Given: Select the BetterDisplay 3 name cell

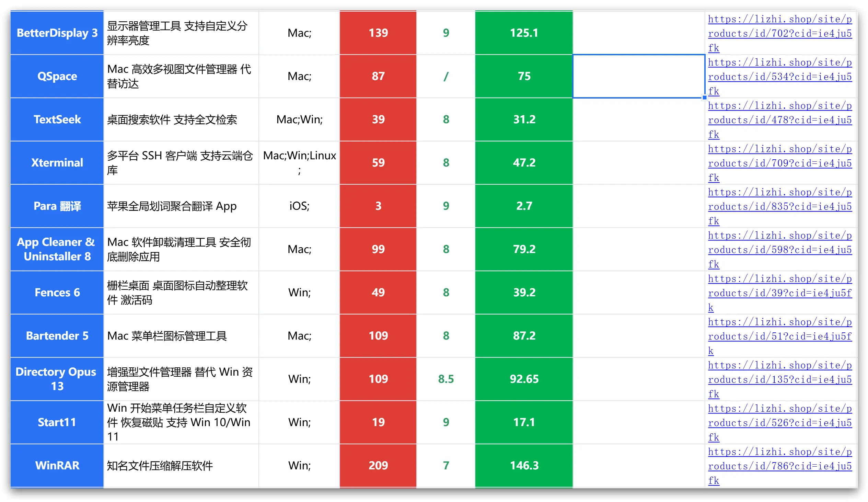Looking at the screenshot, I should point(57,33).
